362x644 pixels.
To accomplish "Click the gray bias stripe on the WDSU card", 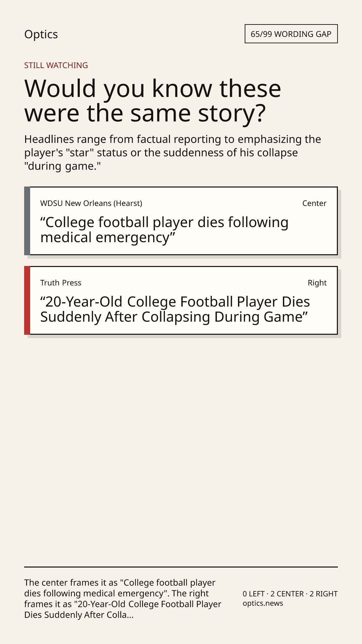I will (x=27, y=221).
